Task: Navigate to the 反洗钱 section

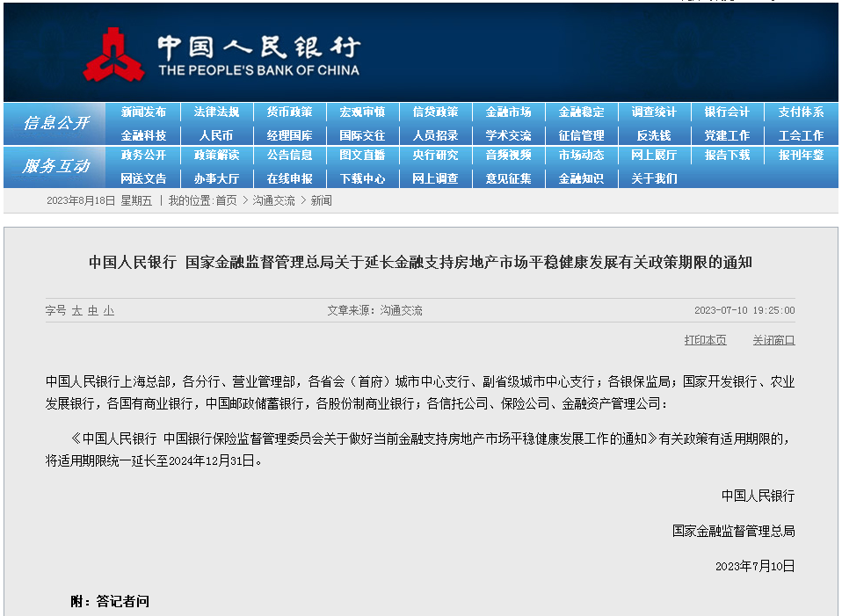Action: click(654, 135)
